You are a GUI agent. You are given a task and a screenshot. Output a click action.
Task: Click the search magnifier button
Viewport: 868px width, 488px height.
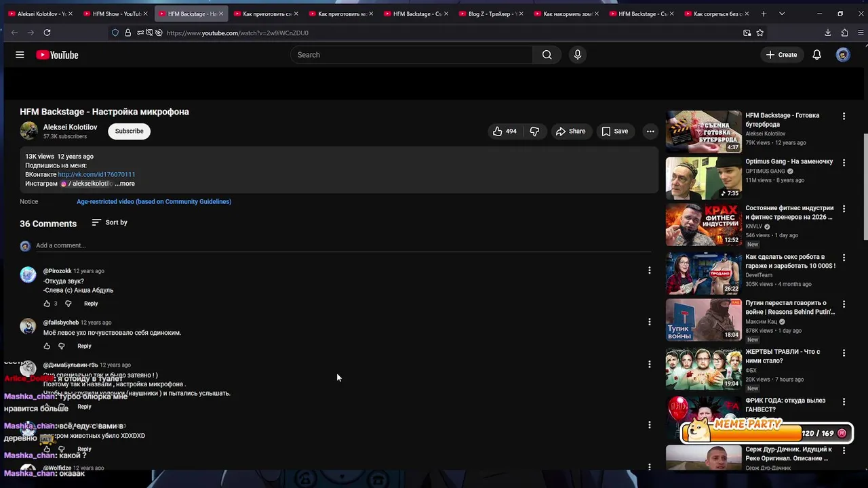click(x=547, y=55)
